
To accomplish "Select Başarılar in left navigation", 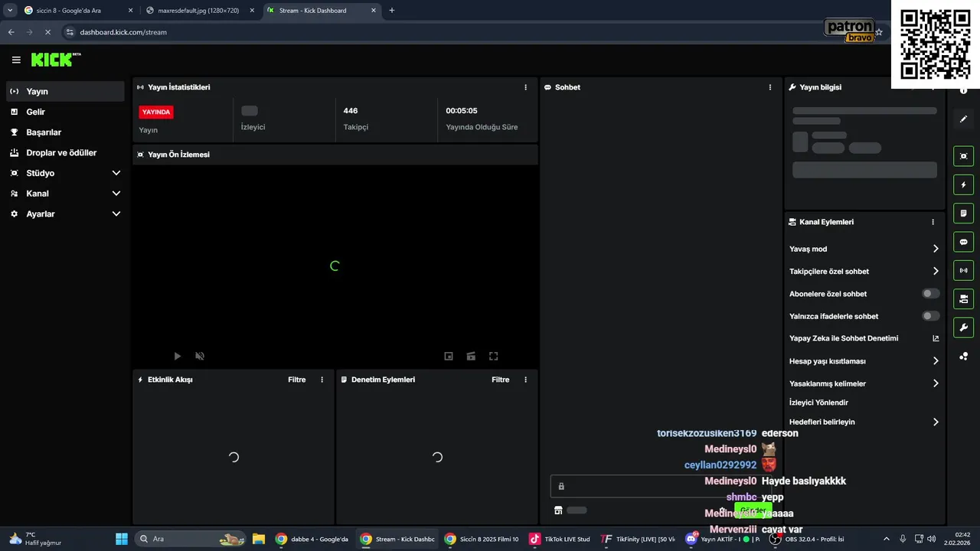I will (x=64, y=132).
